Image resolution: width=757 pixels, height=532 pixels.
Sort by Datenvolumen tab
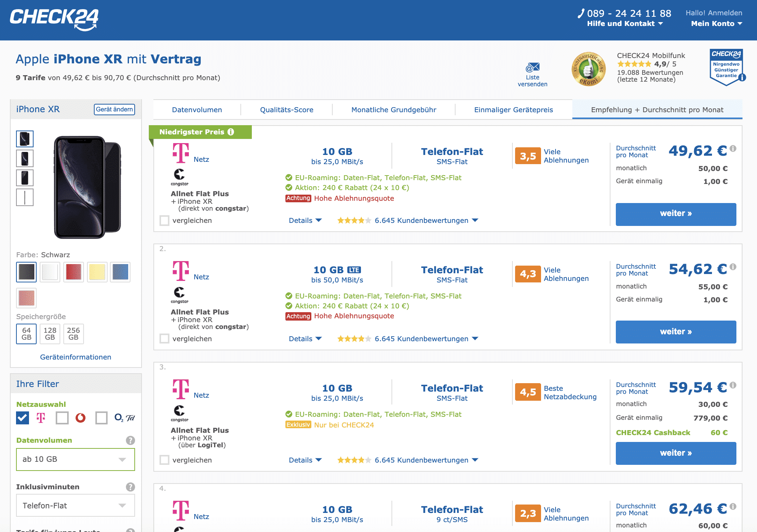197,110
